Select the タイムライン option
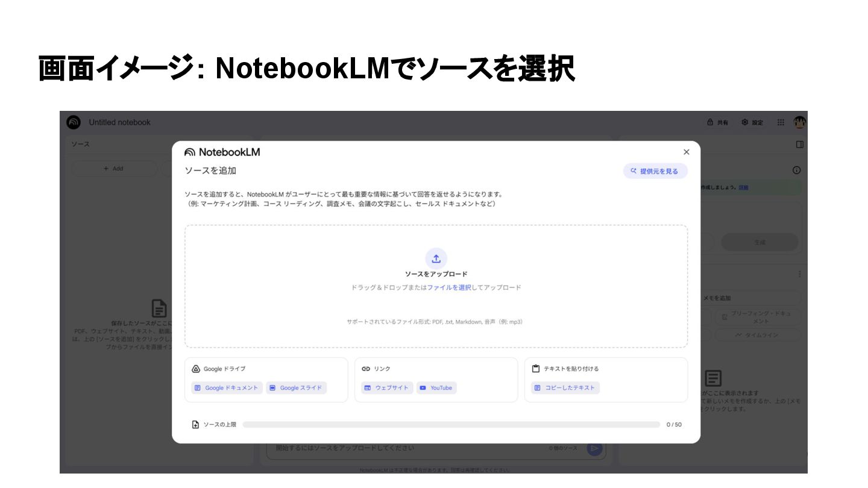 [x=758, y=335]
